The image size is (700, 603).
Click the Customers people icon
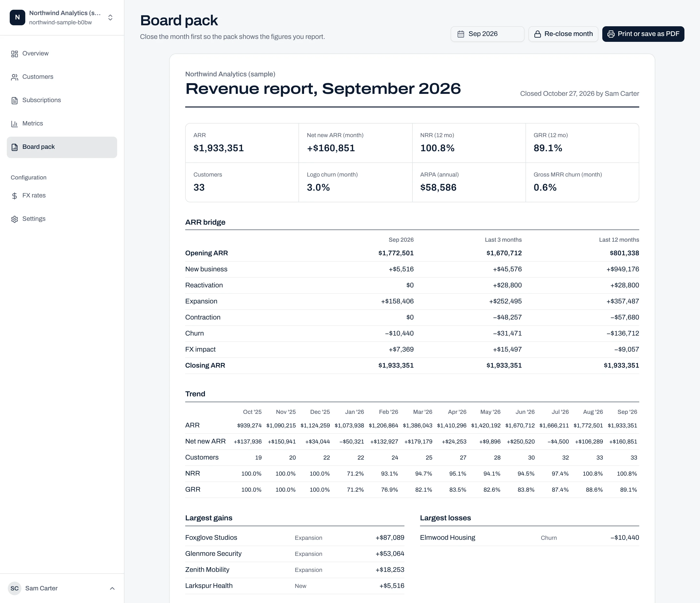click(15, 77)
